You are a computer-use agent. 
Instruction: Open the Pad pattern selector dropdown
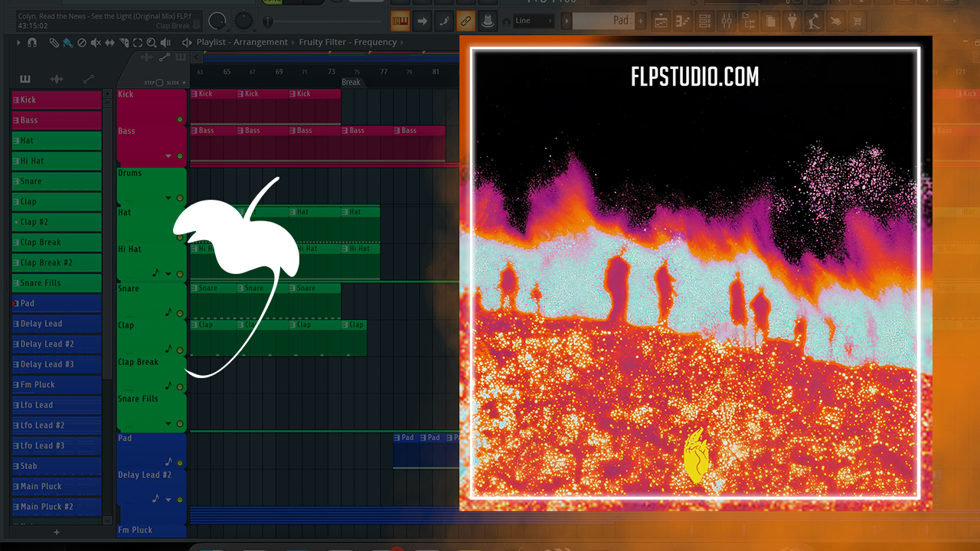(x=610, y=21)
